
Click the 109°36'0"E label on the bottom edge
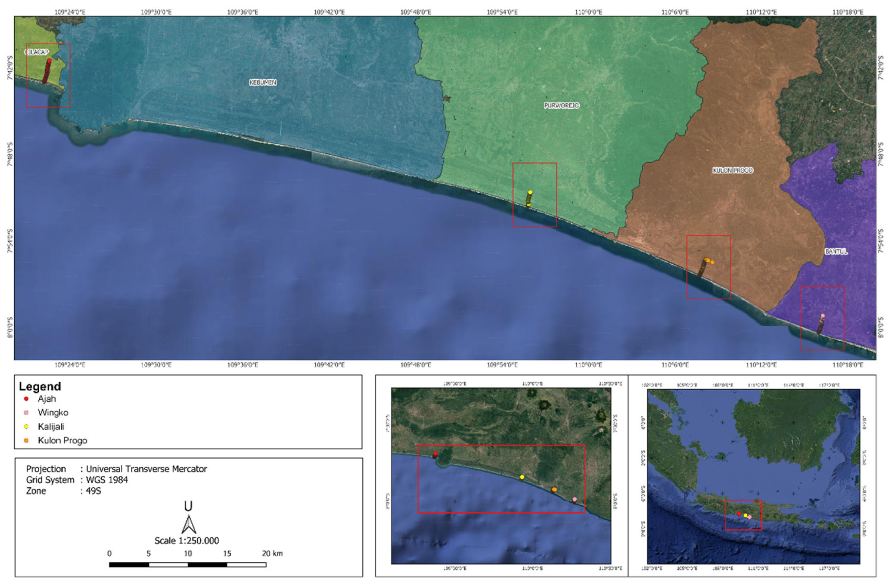[243, 365]
